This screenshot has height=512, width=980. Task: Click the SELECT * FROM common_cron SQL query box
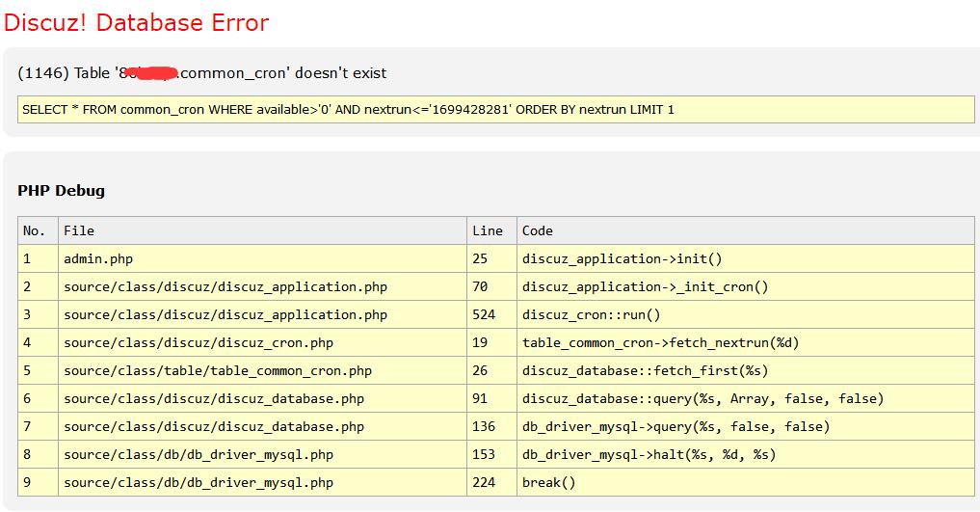coord(495,109)
